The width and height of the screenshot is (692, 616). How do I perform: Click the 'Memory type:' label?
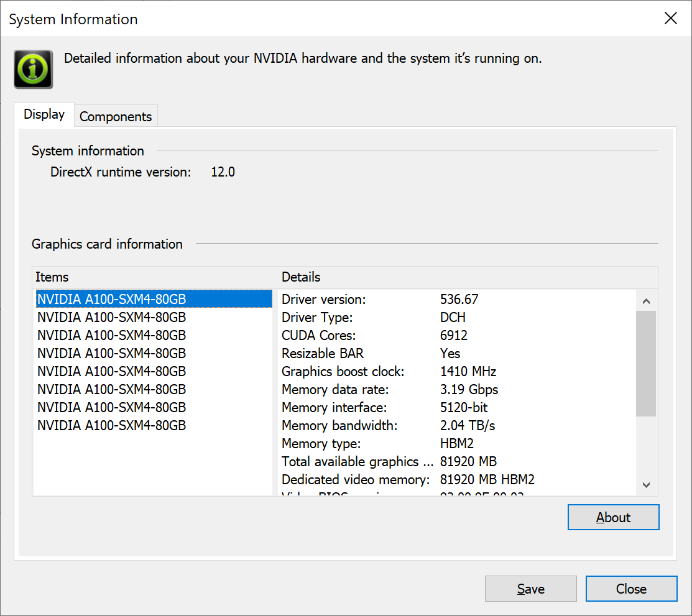pyautogui.click(x=321, y=443)
